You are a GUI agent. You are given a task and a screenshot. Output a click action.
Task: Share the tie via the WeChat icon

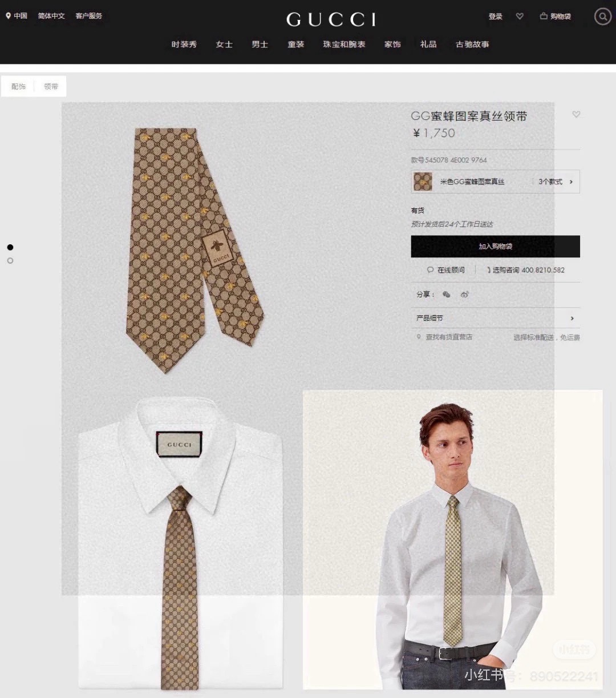(447, 294)
